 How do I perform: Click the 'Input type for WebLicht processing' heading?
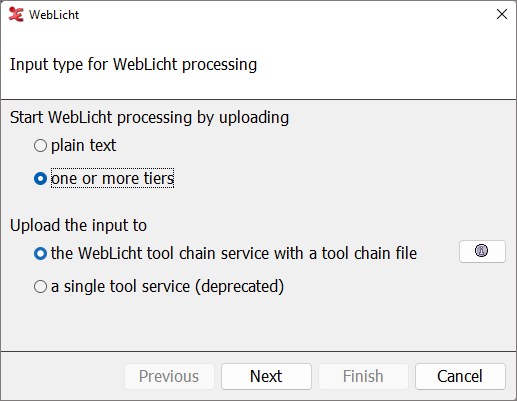133,64
